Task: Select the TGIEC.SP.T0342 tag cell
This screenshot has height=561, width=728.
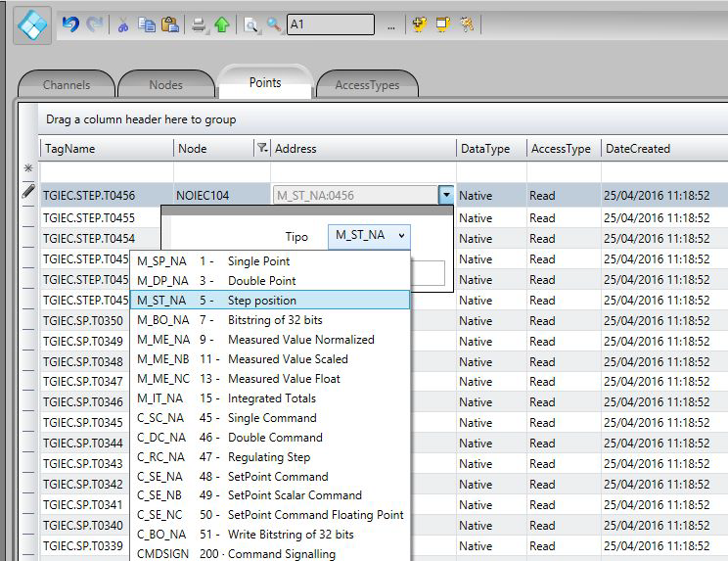Action: point(84,484)
